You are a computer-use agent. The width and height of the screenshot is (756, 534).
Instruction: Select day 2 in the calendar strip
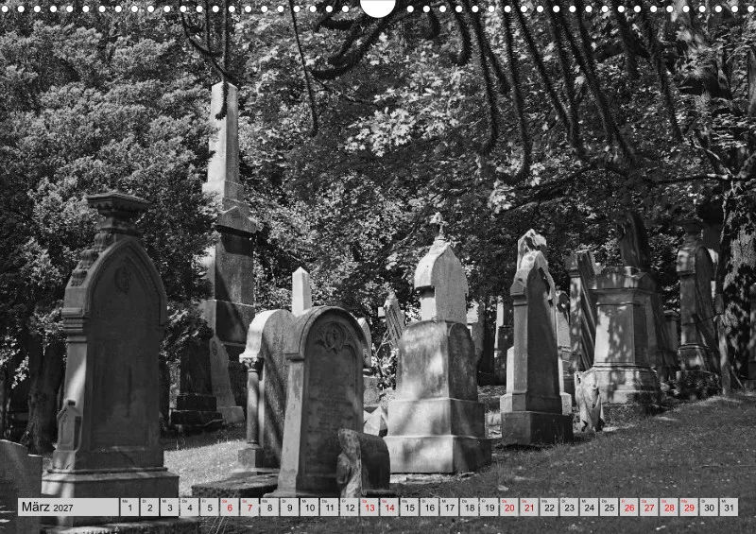pyautogui.click(x=149, y=508)
